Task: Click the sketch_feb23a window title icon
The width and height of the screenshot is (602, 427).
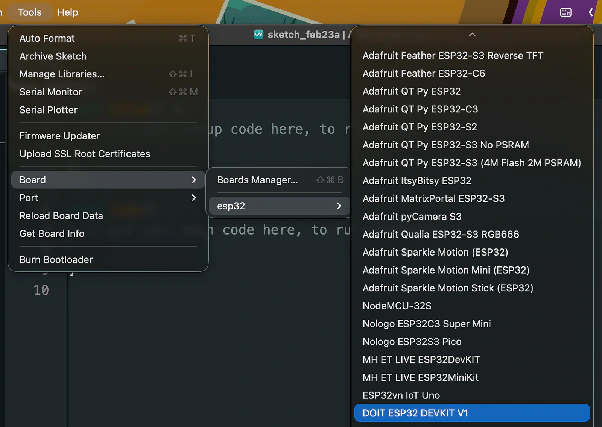Action: 259,35
